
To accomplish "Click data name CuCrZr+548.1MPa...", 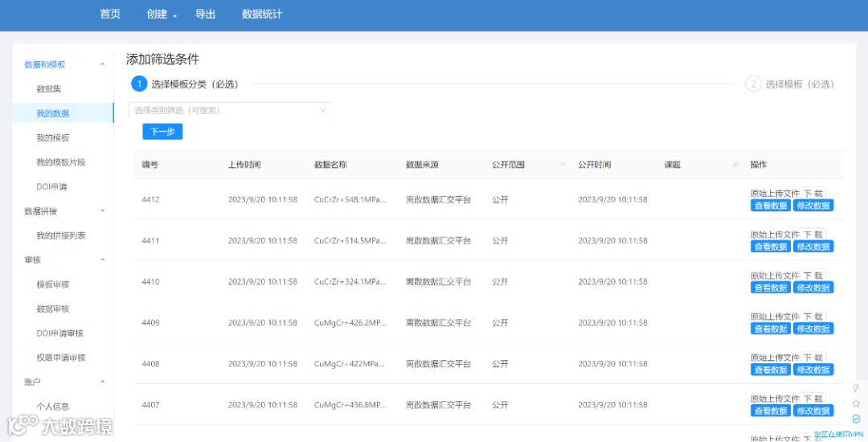I will (x=350, y=199).
